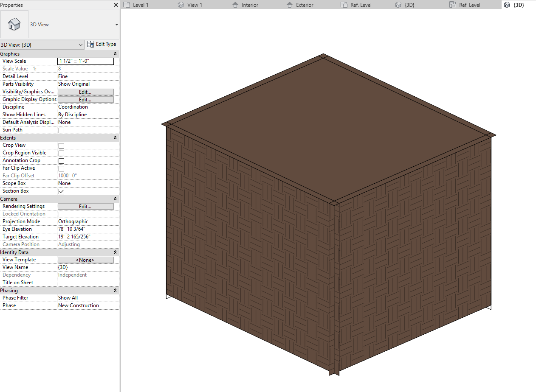Collapse the Extents section in Properties
Image resolution: width=536 pixels, height=392 pixels.
tap(115, 137)
